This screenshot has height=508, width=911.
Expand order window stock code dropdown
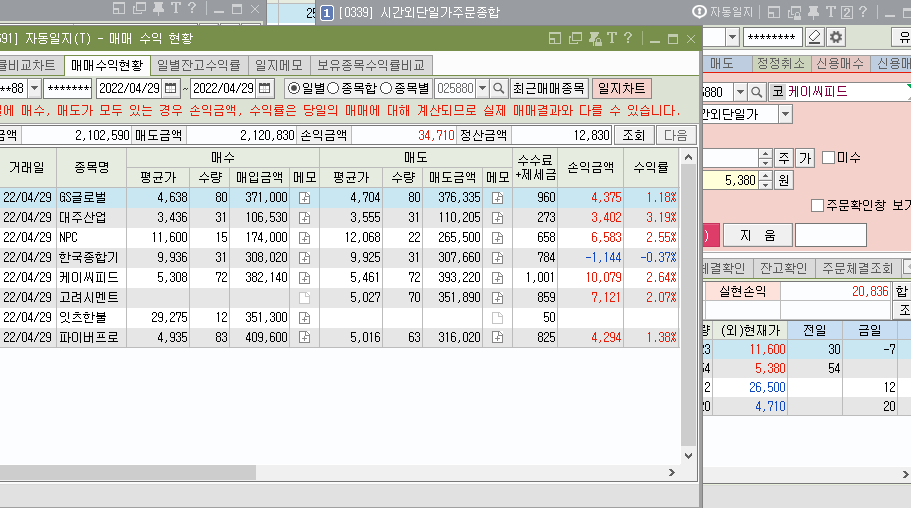coord(740,92)
